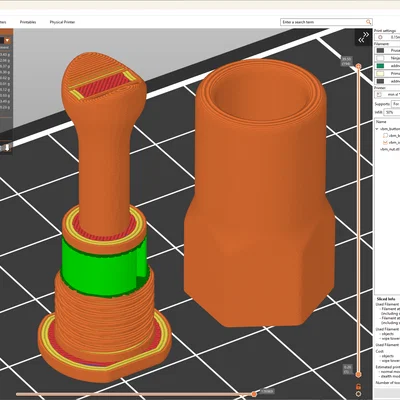Click the horizontal move slider handle
The image size is (400, 400).
[x=254, y=394]
